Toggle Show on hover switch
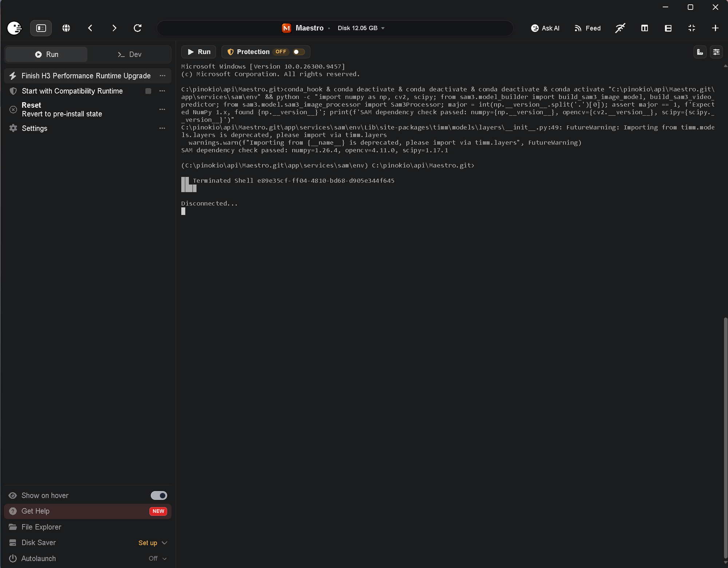 tap(159, 496)
